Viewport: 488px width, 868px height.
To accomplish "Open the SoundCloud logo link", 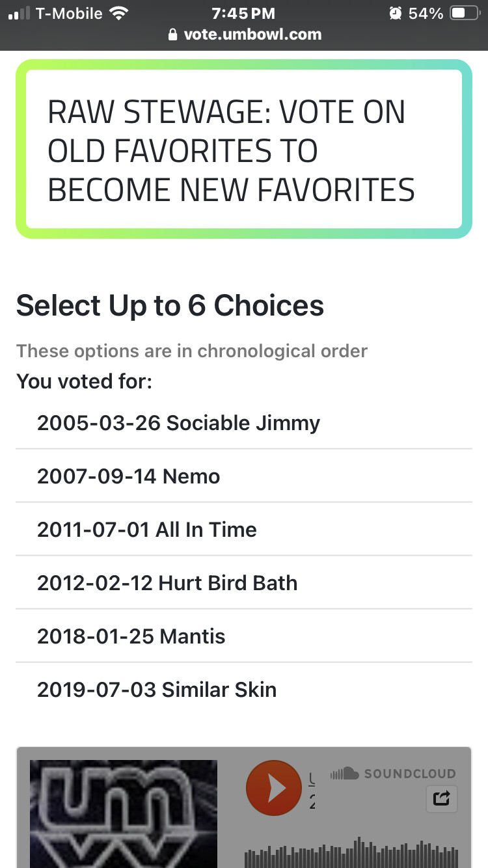I will tap(393, 774).
